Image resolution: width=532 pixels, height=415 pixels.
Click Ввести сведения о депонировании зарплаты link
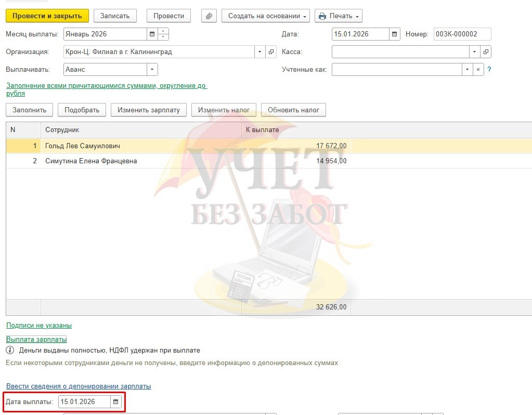(79, 386)
